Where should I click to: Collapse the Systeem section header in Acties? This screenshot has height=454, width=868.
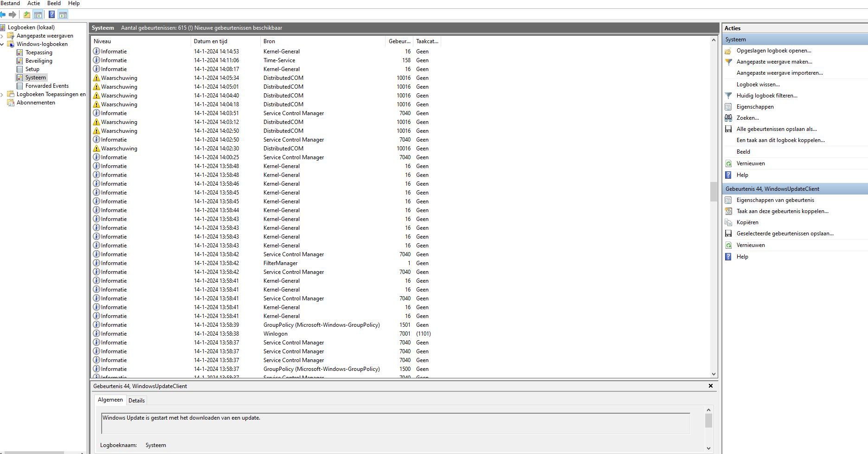point(795,39)
